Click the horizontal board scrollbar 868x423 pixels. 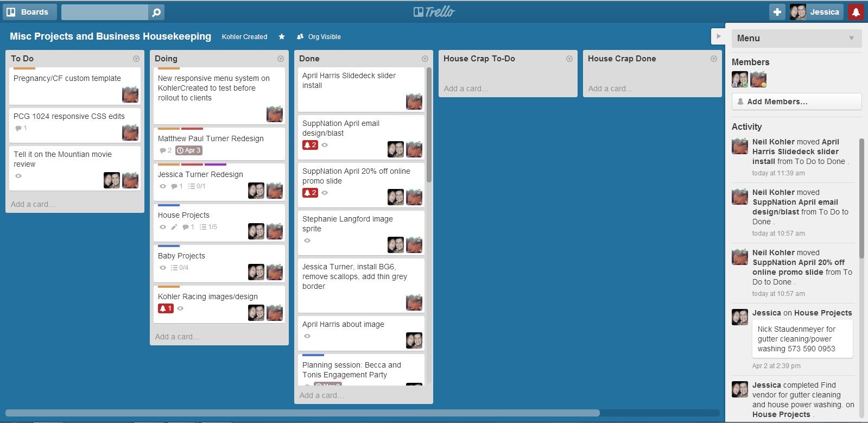click(x=302, y=413)
